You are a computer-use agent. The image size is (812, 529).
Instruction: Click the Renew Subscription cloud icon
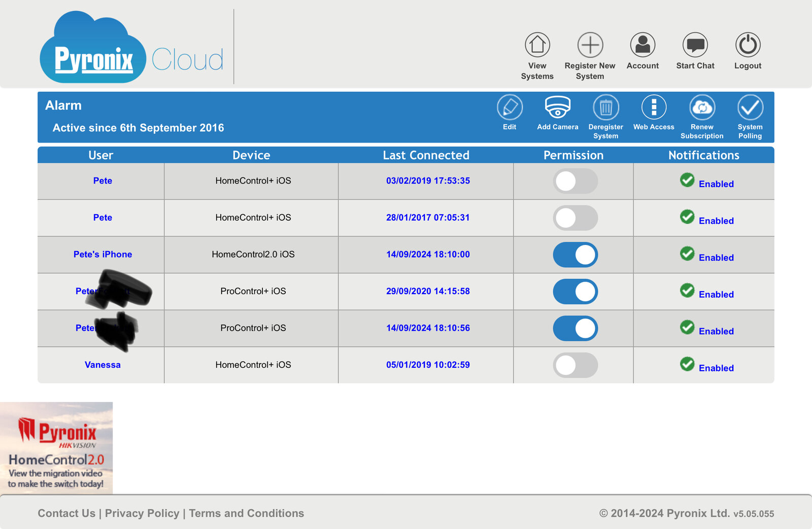tap(702, 107)
